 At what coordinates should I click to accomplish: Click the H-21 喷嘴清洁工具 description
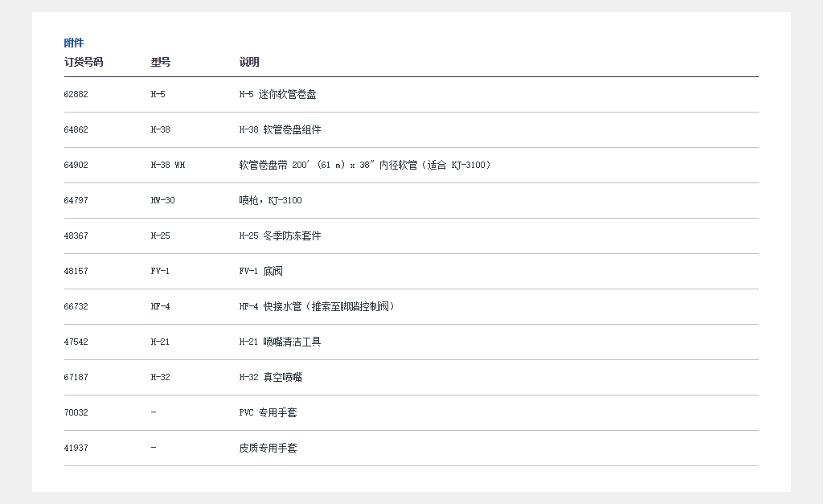(x=280, y=342)
